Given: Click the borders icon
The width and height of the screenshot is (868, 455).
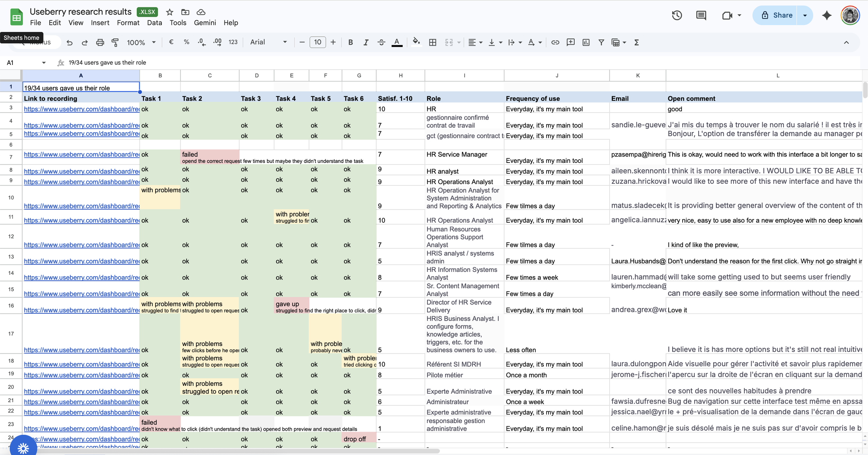Looking at the screenshot, I should pos(433,42).
